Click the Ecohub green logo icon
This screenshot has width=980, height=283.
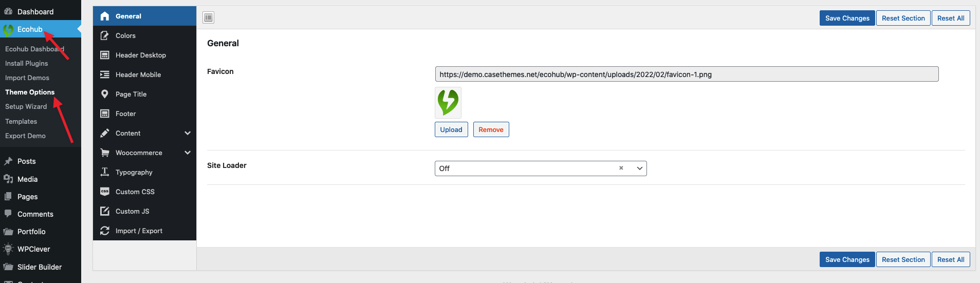[x=8, y=30]
